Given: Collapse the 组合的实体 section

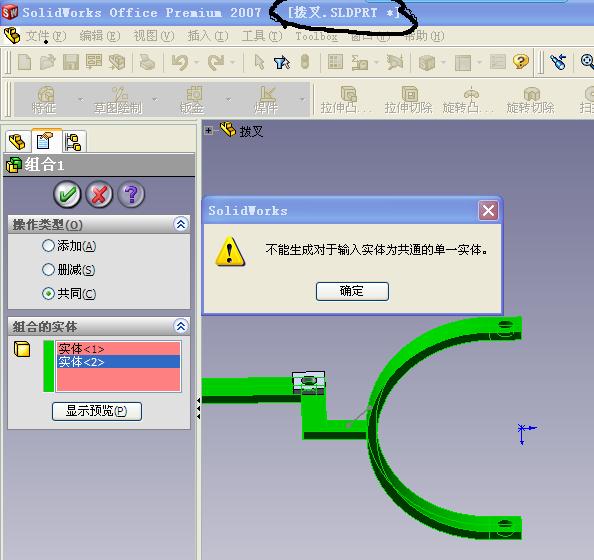Looking at the screenshot, I should tap(181, 326).
